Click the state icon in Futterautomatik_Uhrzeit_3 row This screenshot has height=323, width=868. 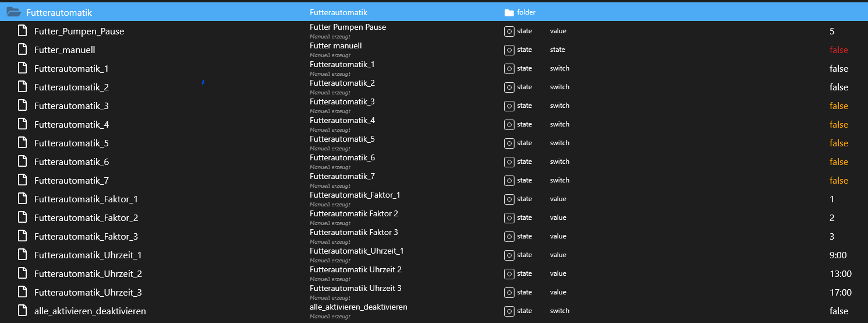coord(509,292)
